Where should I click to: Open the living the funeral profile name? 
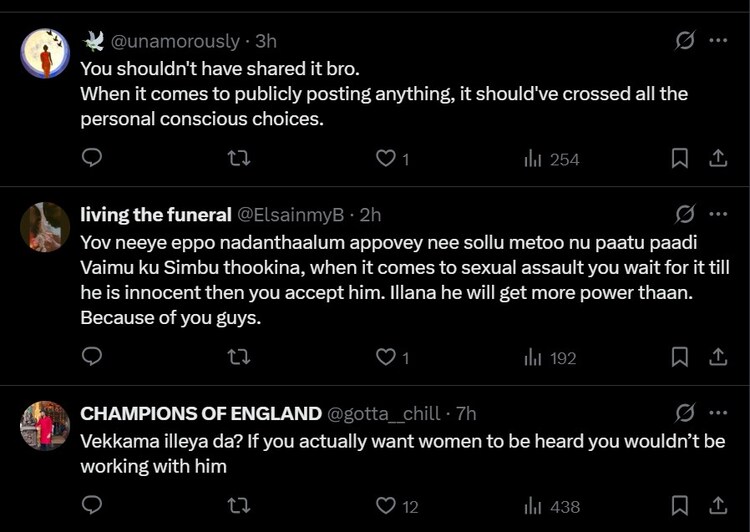tap(155, 214)
